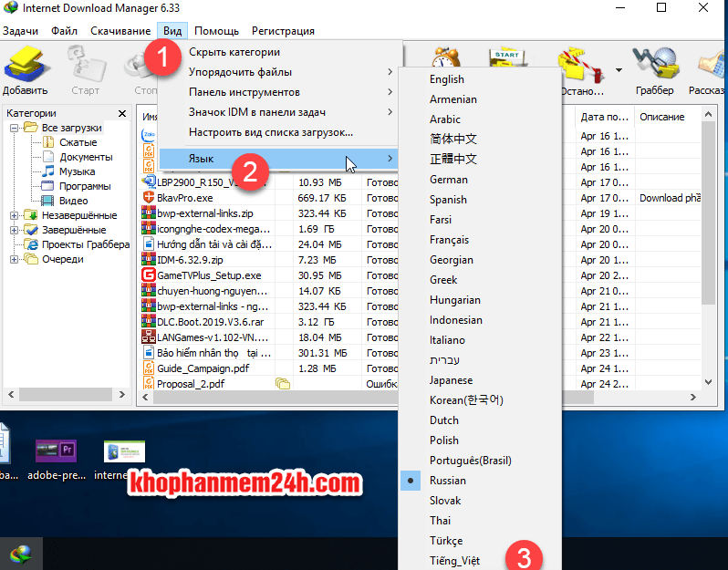The image size is (728, 570).
Task: Choose English in the language list
Action: coord(447,79)
